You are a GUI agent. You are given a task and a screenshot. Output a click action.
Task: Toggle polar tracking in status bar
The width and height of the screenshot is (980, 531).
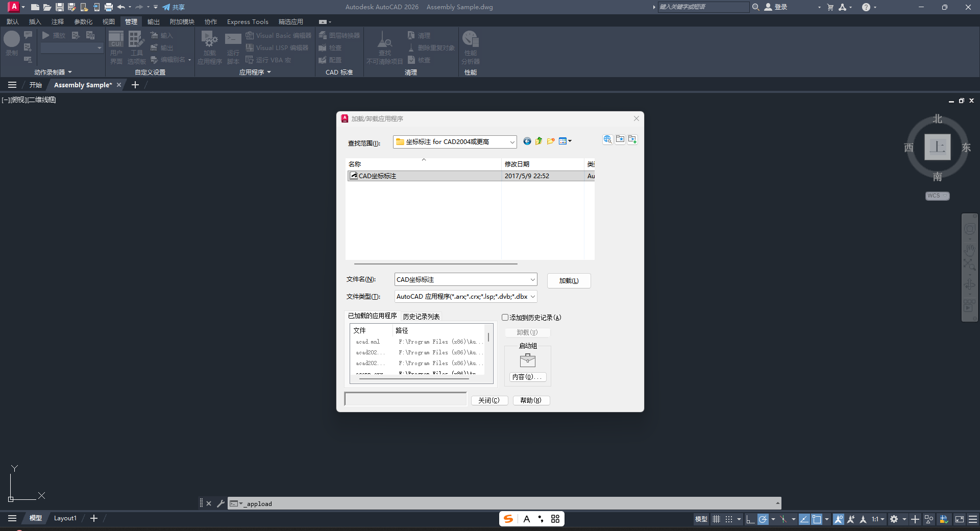(763, 519)
